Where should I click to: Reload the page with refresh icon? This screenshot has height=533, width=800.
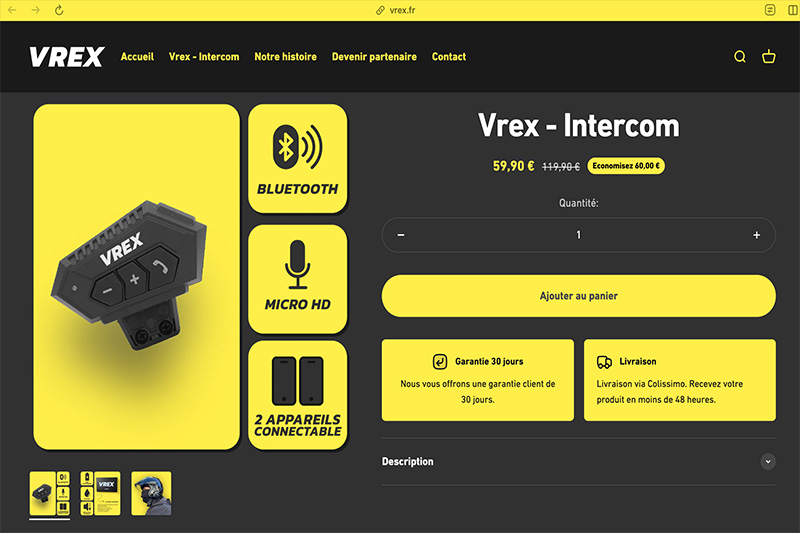(x=59, y=10)
